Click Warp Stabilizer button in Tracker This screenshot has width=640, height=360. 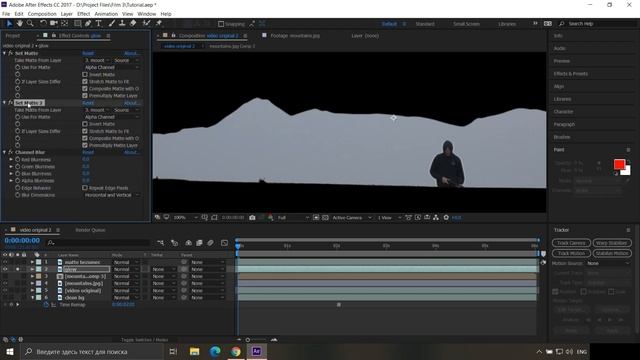click(612, 243)
